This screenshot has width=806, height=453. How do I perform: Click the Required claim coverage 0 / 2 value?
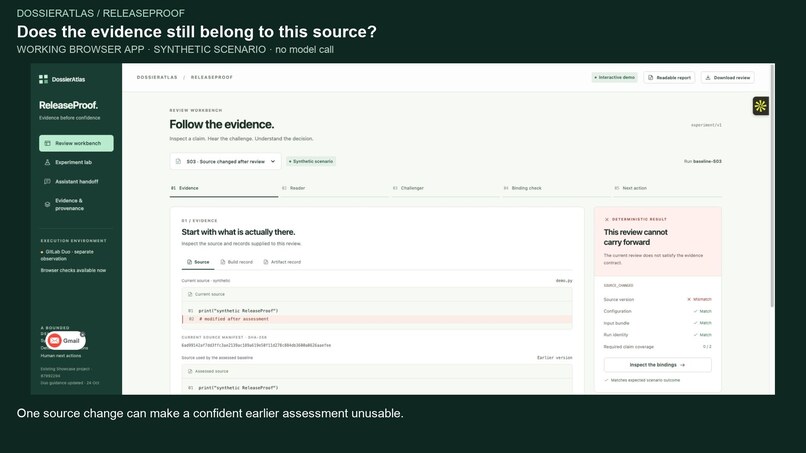tap(707, 347)
